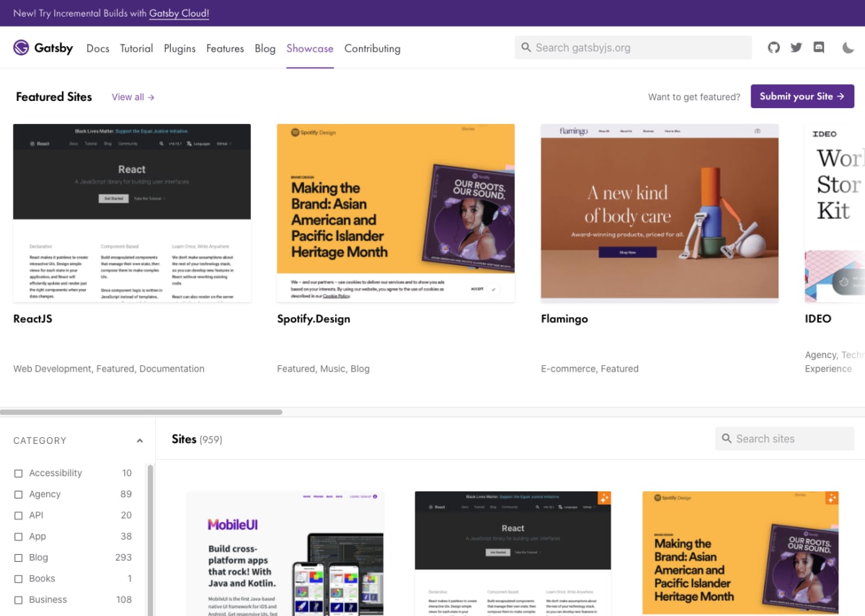Open the ReactJS featured thumbnail
Viewport: 865px width, 616px height.
point(132,213)
